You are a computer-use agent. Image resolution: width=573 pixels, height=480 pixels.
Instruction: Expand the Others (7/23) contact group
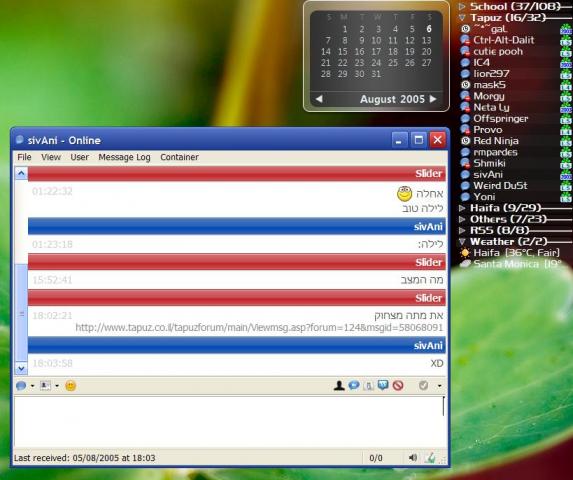(x=462, y=219)
